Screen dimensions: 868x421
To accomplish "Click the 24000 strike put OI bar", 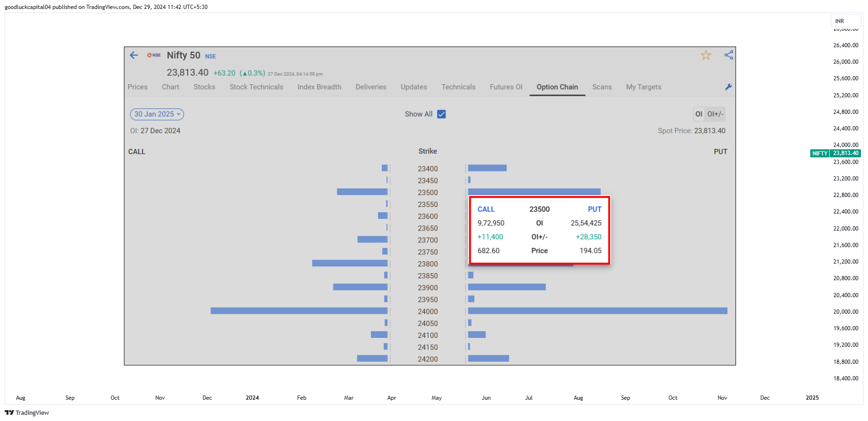I will [x=597, y=311].
